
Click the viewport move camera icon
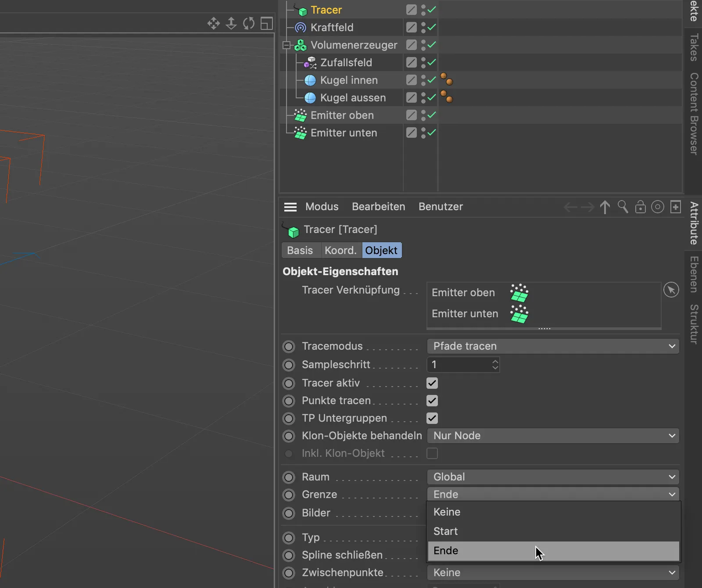(214, 23)
